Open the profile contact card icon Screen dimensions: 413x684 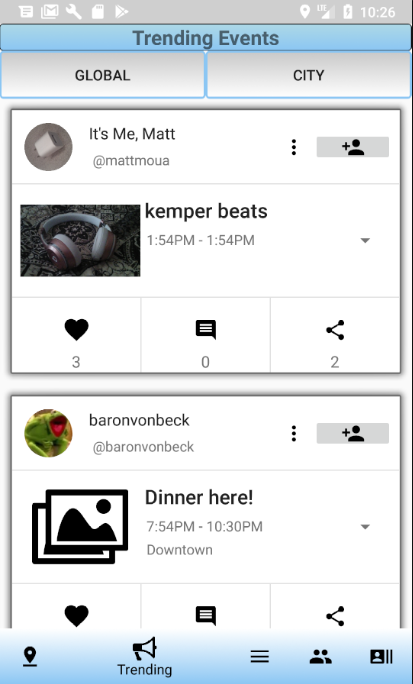[x=381, y=657]
